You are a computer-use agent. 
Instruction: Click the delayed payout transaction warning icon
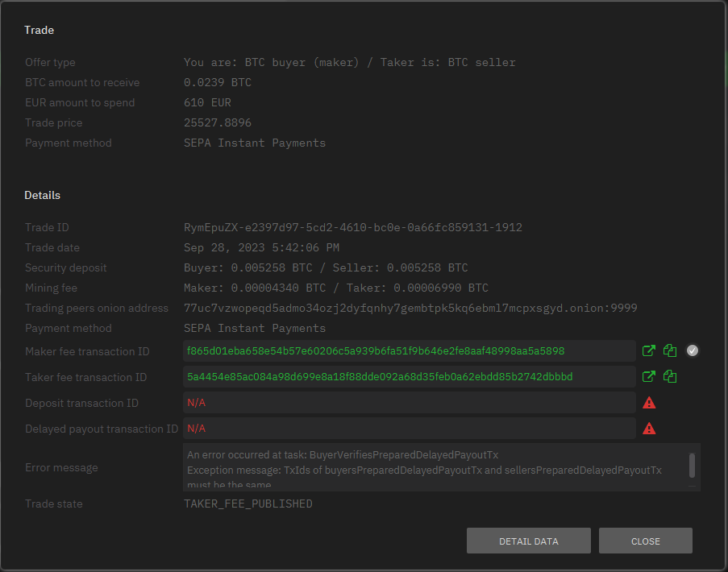point(649,429)
